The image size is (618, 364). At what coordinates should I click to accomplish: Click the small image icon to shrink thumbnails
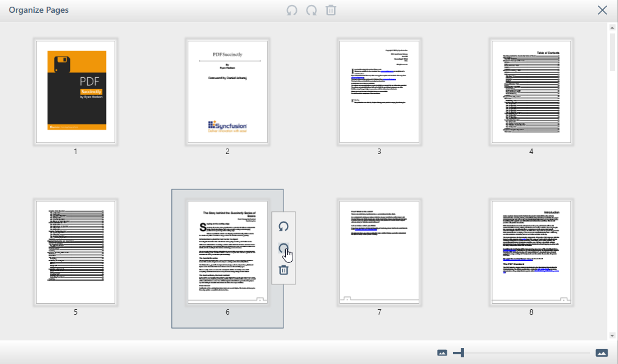pos(442,353)
